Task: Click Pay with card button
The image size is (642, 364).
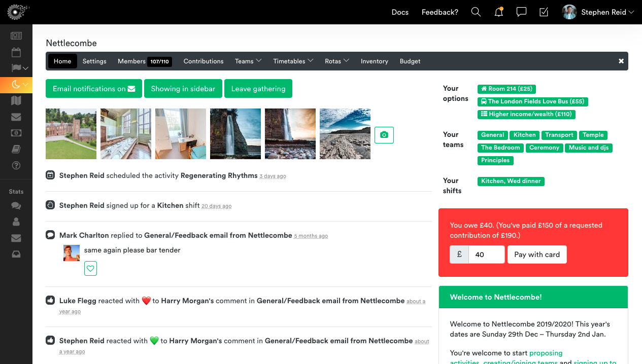Action: coord(537,254)
